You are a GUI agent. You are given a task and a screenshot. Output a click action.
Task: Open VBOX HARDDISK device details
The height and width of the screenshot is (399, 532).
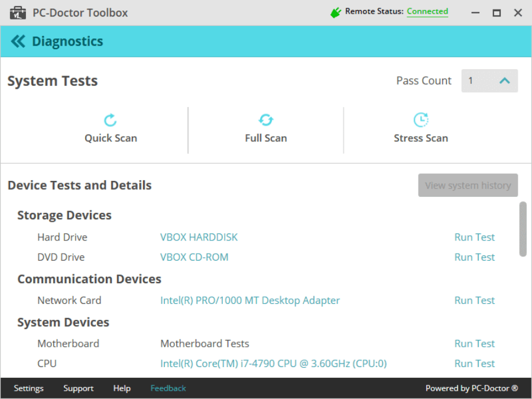click(199, 237)
